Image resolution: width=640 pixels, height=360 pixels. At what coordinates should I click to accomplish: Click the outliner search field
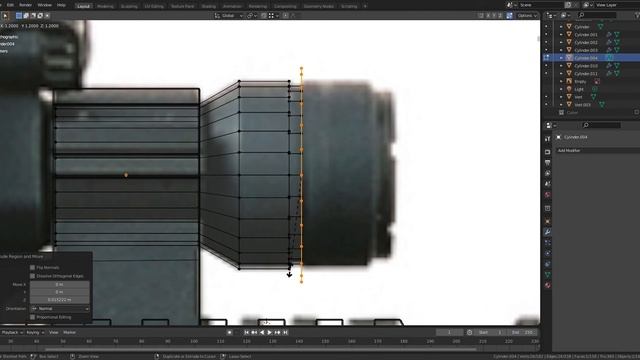pos(597,16)
